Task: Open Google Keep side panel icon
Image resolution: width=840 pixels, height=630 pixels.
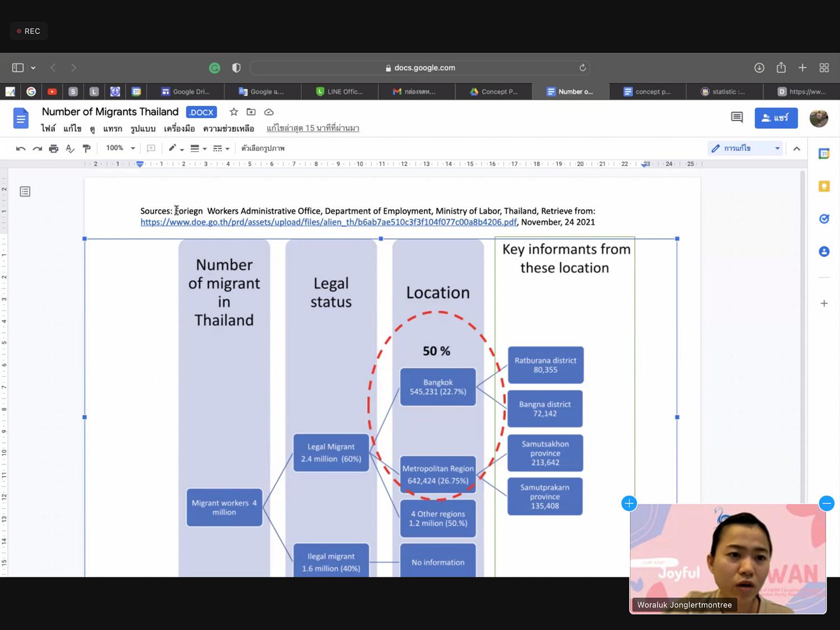Action: (824, 186)
